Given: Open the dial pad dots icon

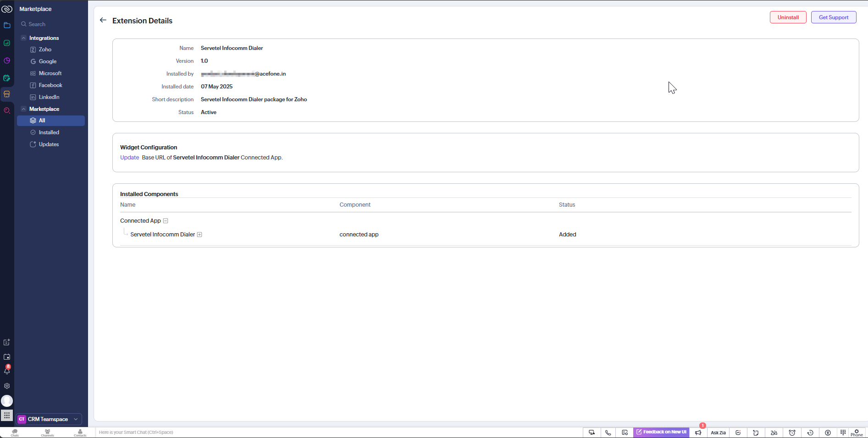Looking at the screenshot, I should [843, 433].
